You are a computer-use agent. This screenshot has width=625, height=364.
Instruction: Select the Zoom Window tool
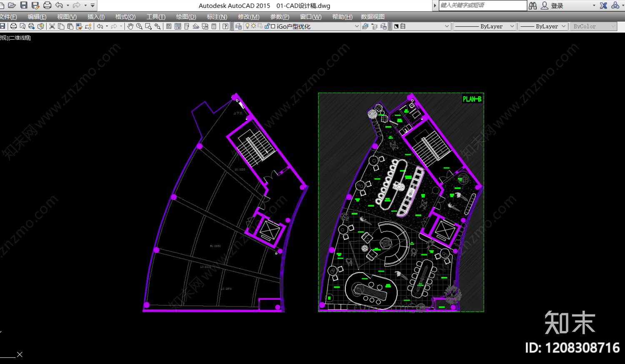pyautogui.click(x=148, y=26)
